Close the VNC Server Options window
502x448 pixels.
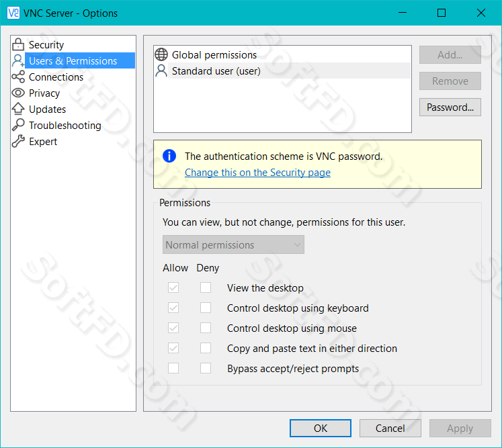(x=481, y=13)
